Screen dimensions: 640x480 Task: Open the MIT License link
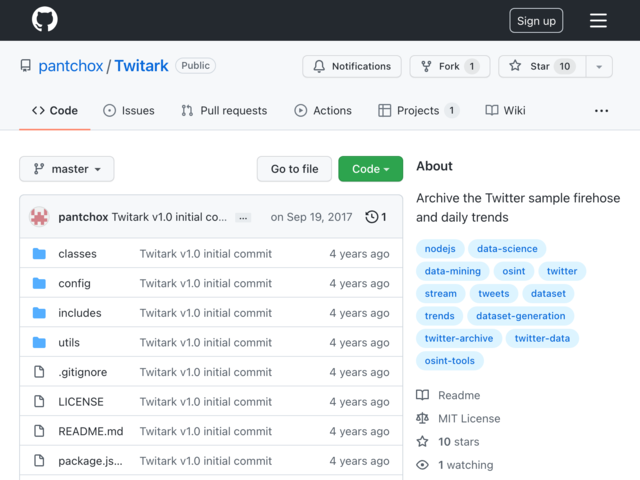coord(458,418)
